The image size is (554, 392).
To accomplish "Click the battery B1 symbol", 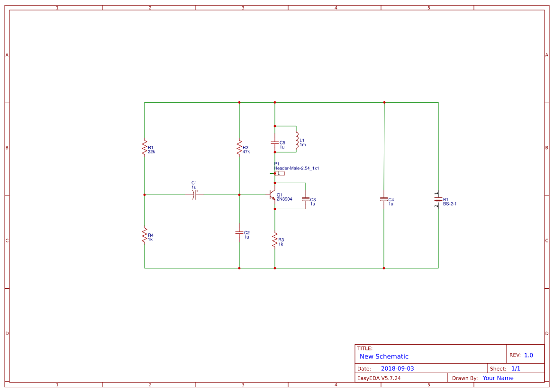I will (438, 200).
